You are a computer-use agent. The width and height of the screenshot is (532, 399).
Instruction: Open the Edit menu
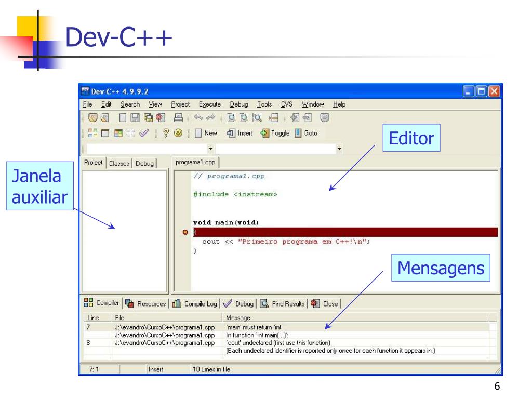coord(106,104)
